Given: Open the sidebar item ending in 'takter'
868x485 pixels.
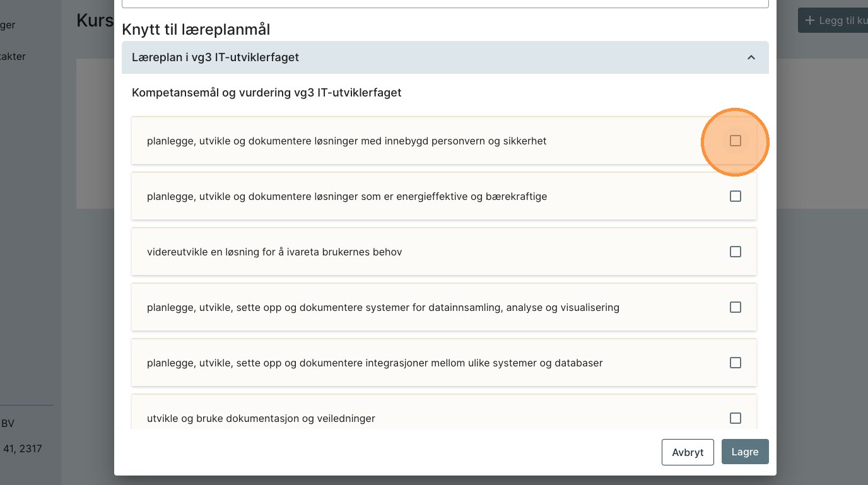Looking at the screenshot, I should pyautogui.click(x=13, y=56).
